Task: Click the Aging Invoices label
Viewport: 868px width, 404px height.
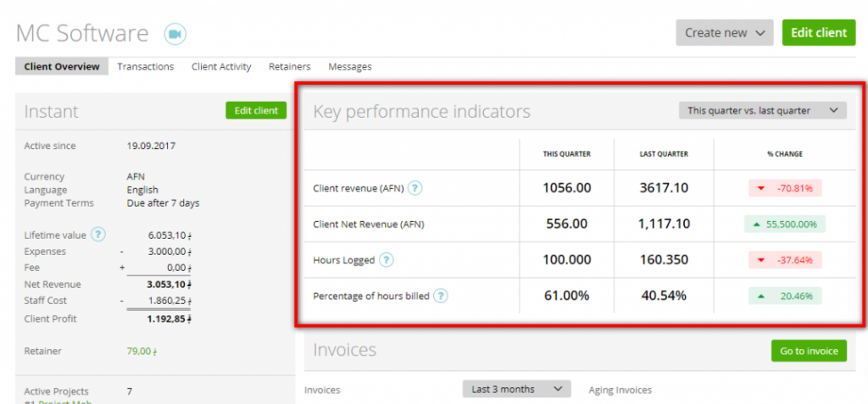Action: 620,390
